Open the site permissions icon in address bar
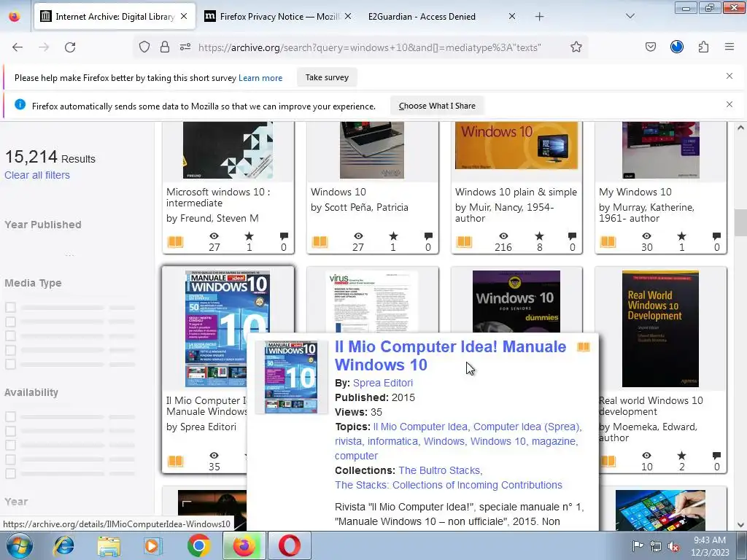 click(x=185, y=47)
